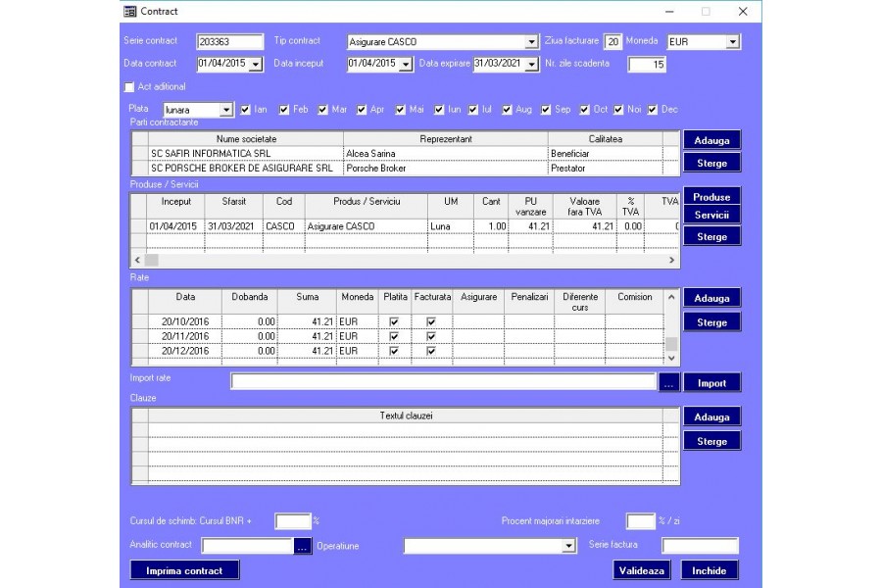The height and width of the screenshot is (588, 882).
Task: Open the Data inceput date picker
Action: [406, 64]
